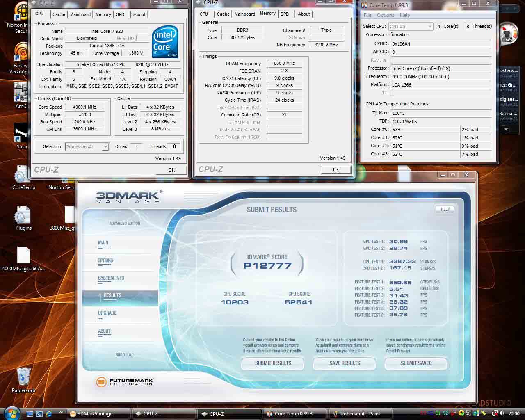Open the Options menu in Core Temp

coord(386,15)
